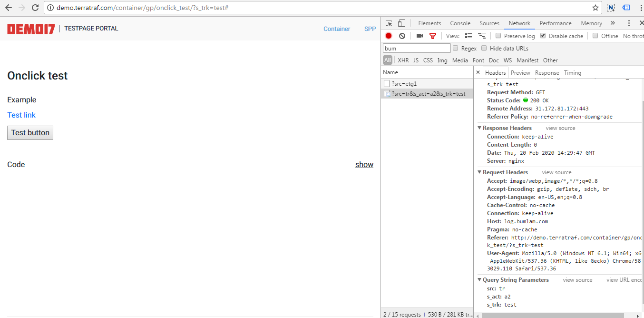
Task: Collapse the Query String Parameters section
Action: click(479, 280)
